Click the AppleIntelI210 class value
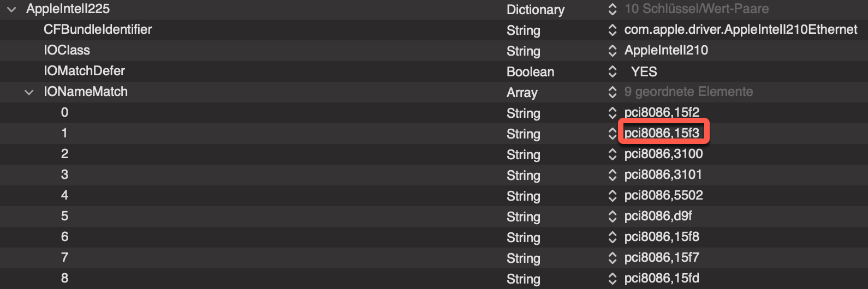 click(666, 51)
